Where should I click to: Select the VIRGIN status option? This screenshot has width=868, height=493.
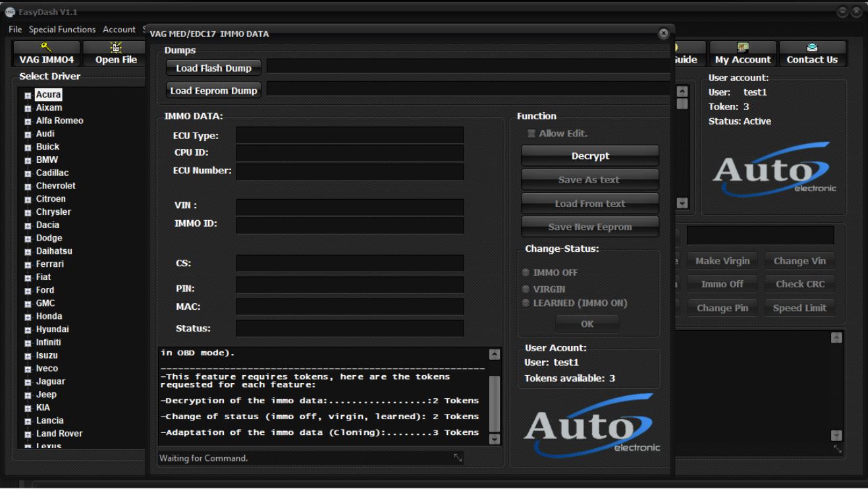coord(526,289)
